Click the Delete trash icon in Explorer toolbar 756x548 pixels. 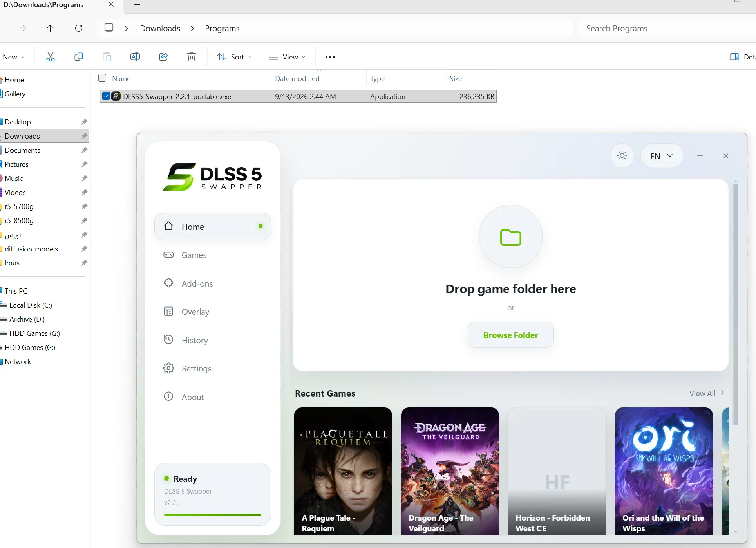click(x=192, y=57)
